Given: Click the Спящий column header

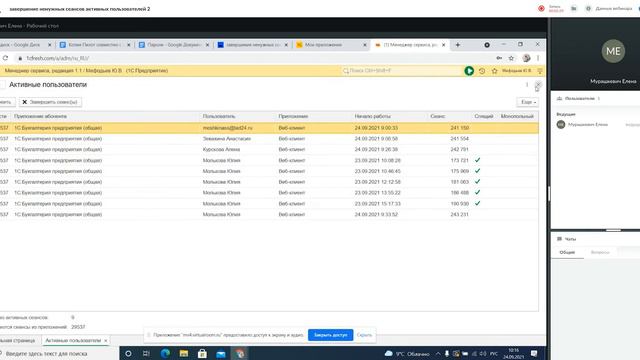Looking at the screenshot, I should point(484,116).
